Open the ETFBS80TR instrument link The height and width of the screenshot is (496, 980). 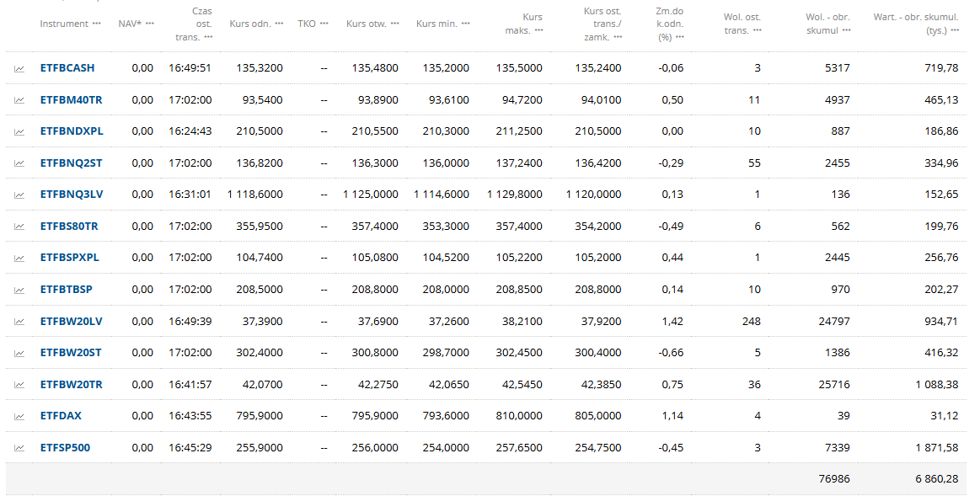69,227
